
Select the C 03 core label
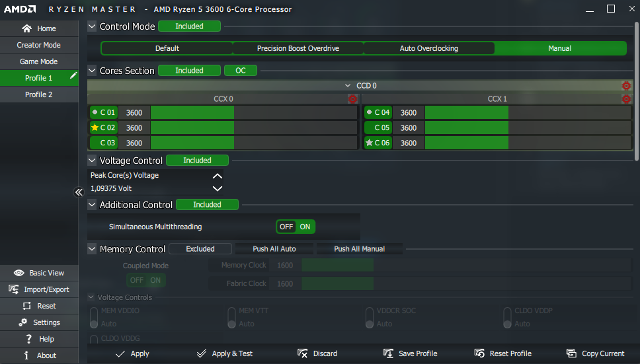point(104,143)
